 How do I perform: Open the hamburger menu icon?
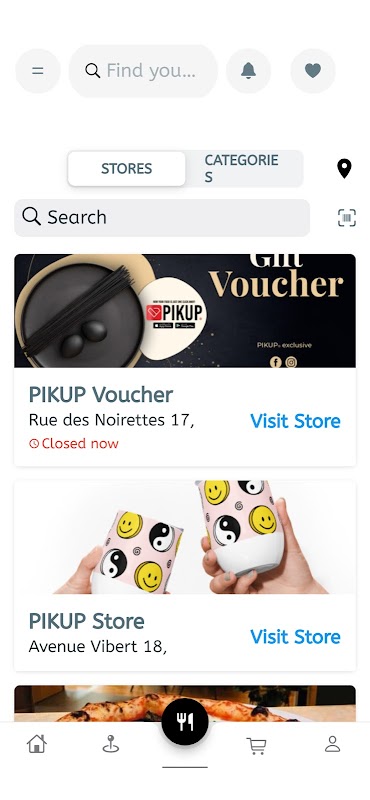[x=38, y=71]
